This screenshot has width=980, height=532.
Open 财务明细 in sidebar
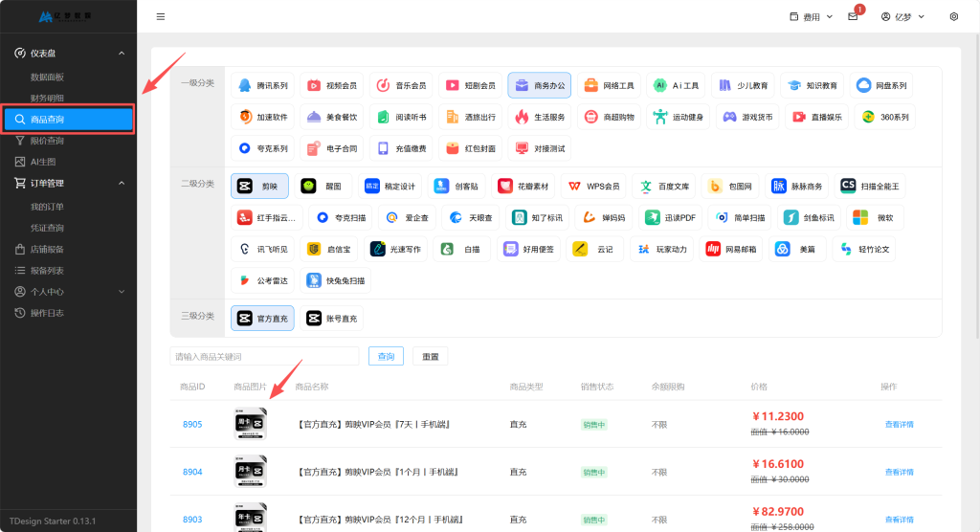point(48,98)
